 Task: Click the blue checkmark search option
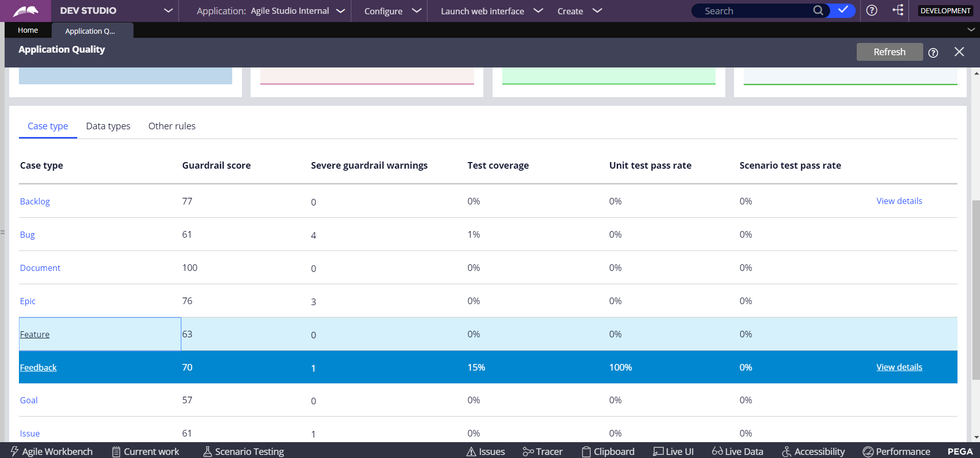click(x=843, y=10)
